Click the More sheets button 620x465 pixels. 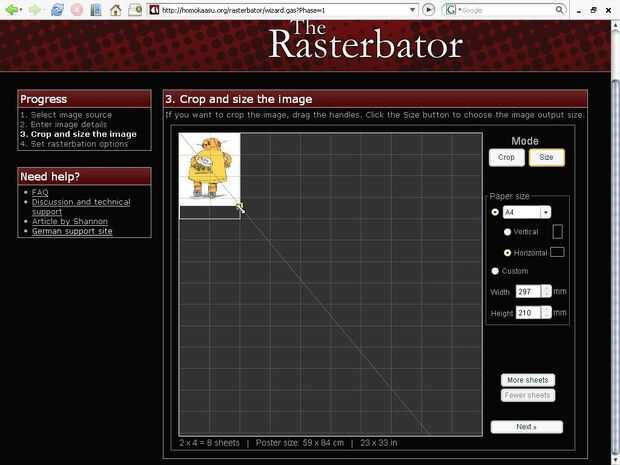[x=528, y=380]
